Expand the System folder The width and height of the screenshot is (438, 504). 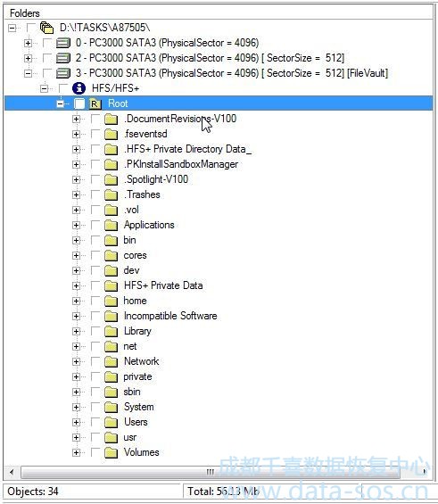tap(76, 407)
